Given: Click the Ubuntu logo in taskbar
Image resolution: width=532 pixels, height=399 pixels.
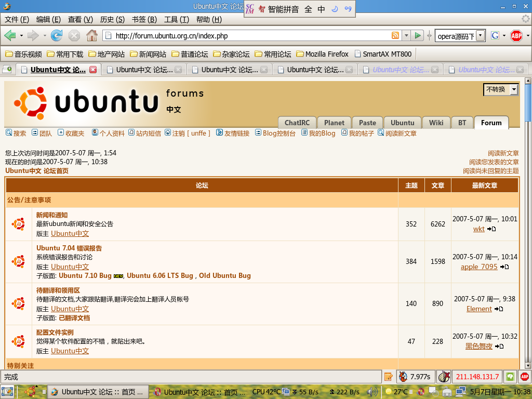Looking at the screenshot, I should click(30, 392).
